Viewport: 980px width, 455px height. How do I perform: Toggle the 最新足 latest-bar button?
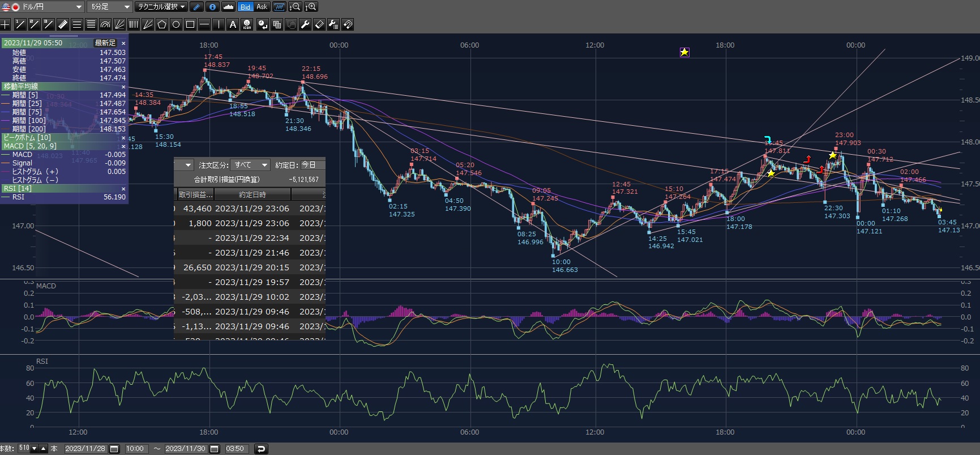[x=105, y=43]
